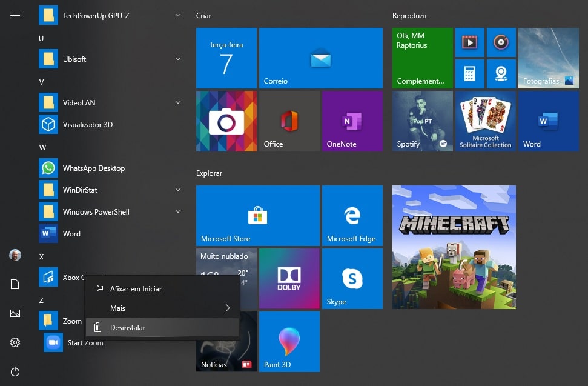
Task: Launch Start Zoom app entry
Action: 73,342
